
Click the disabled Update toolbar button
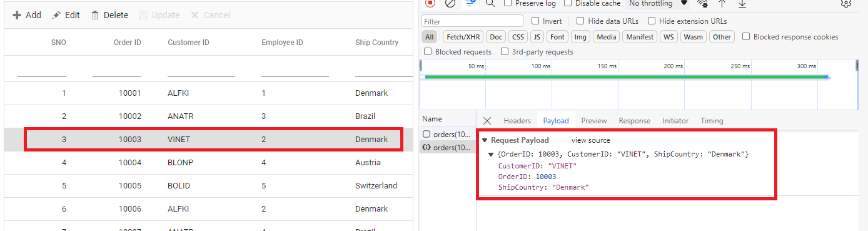(x=159, y=15)
